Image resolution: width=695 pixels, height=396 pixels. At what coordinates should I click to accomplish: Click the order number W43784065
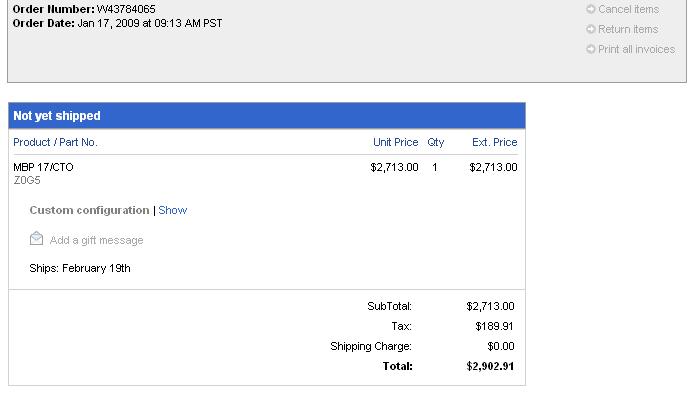pos(126,9)
